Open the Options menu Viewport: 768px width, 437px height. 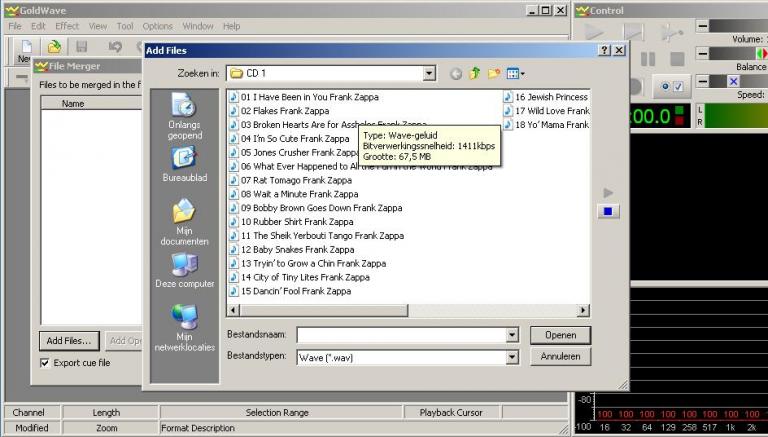point(157,26)
